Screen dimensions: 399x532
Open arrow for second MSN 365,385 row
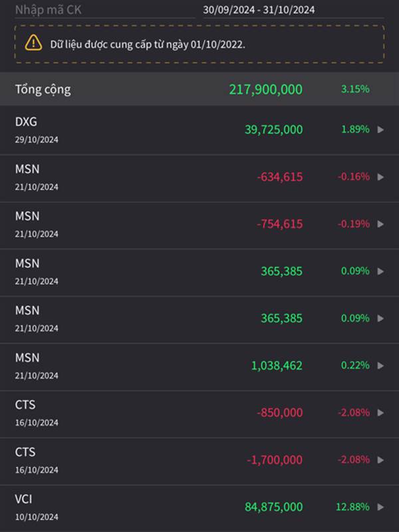[x=380, y=319]
